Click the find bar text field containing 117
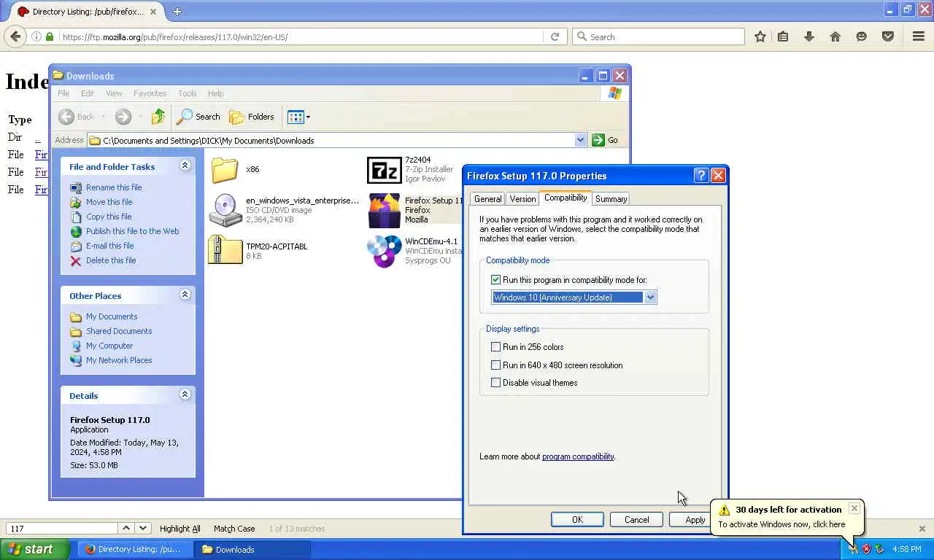This screenshot has width=934, height=560. click(x=62, y=529)
